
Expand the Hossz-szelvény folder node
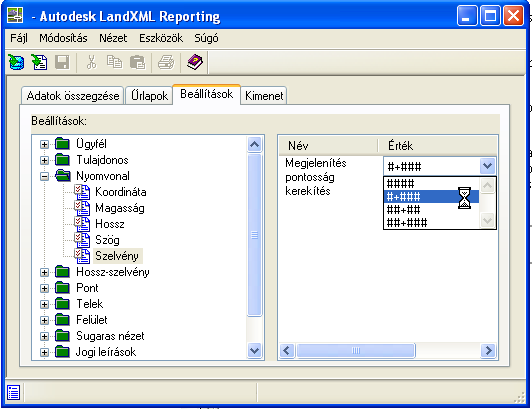[x=44, y=272]
